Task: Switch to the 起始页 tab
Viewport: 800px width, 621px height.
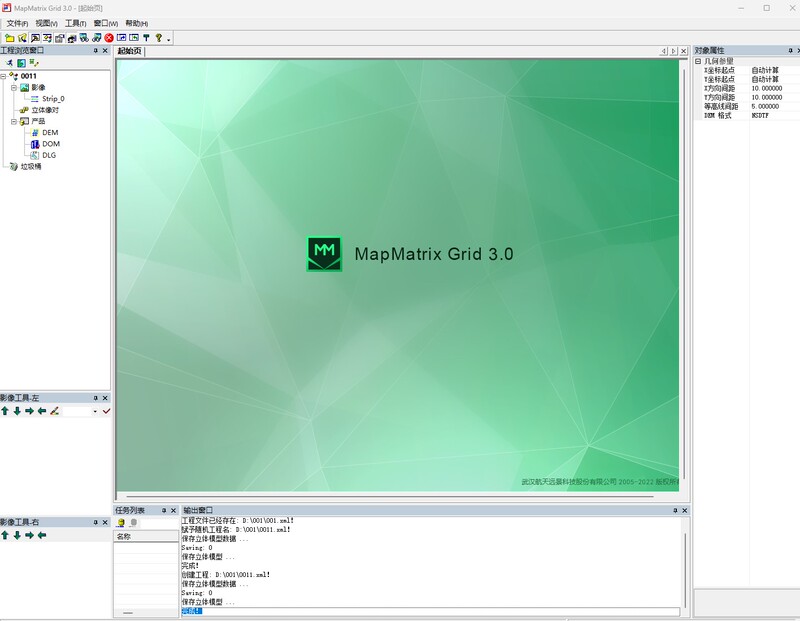Action: (x=130, y=51)
